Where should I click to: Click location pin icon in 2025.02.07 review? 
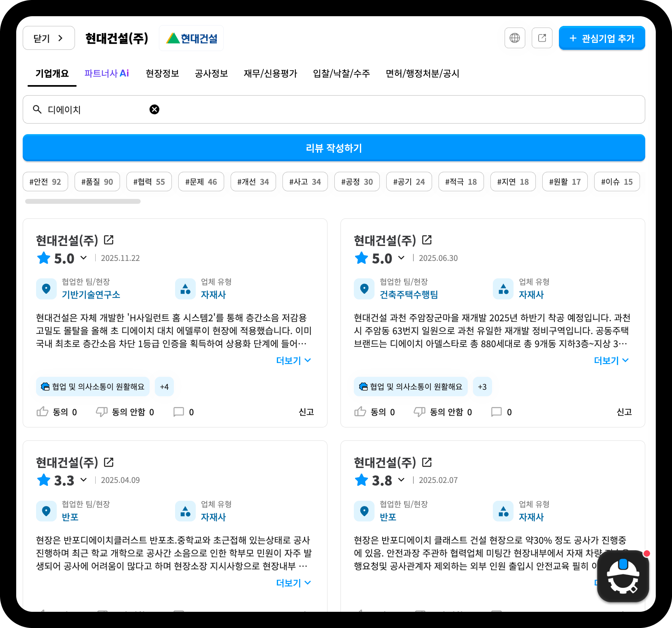click(x=364, y=511)
